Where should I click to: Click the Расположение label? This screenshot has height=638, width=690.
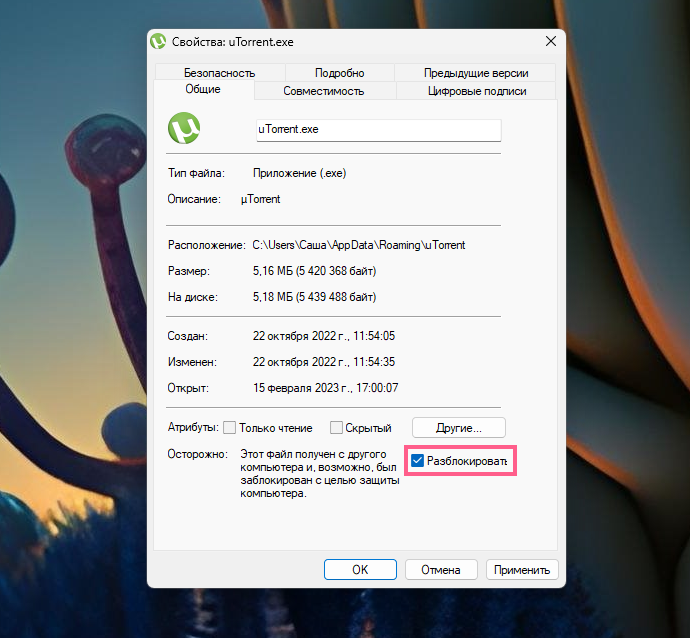pos(206,245)
